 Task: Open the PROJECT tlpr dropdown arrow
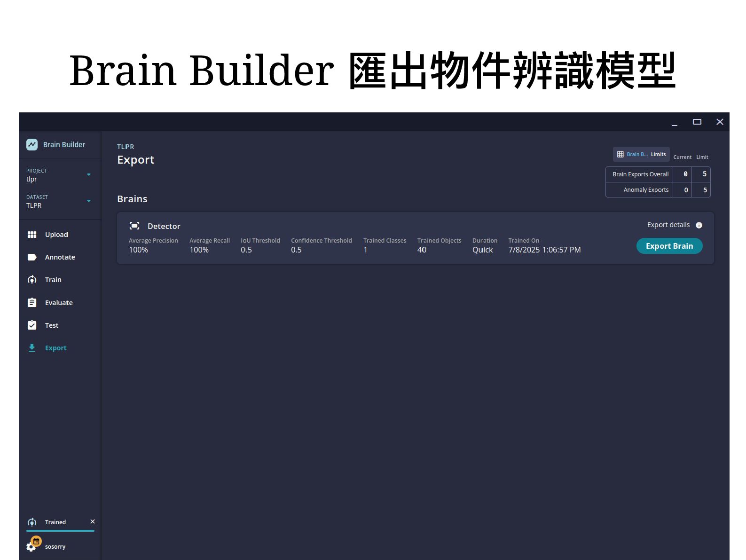click(89, 175)
